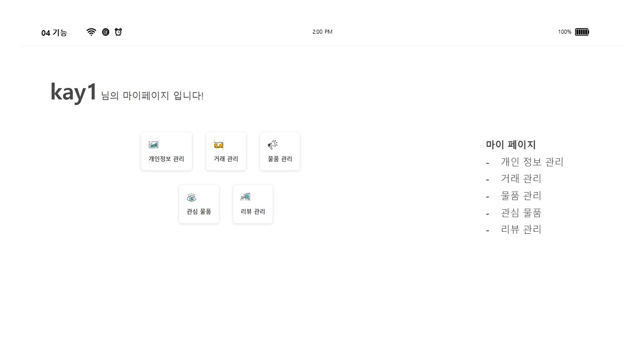The image size is (644, 362).
Task: Select the ID card icon on 개인정보 관리 card
Action: pos(153,145)
